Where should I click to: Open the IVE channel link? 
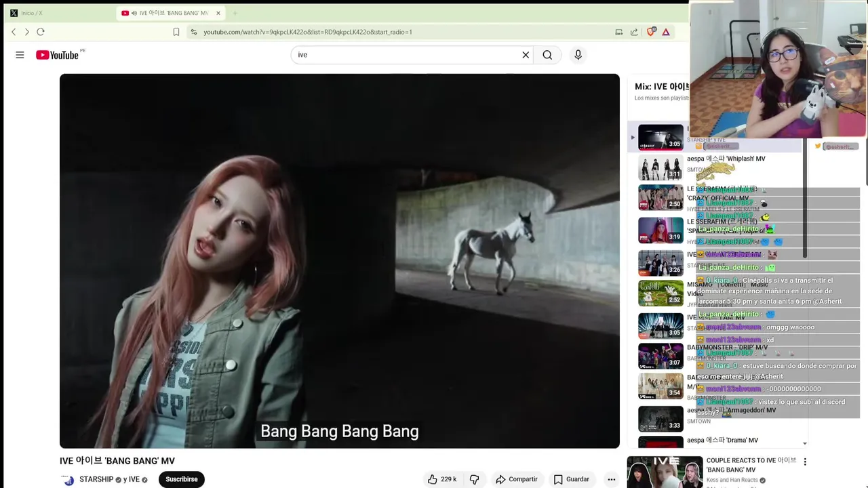pyautogui.click(x=134, y=479)
